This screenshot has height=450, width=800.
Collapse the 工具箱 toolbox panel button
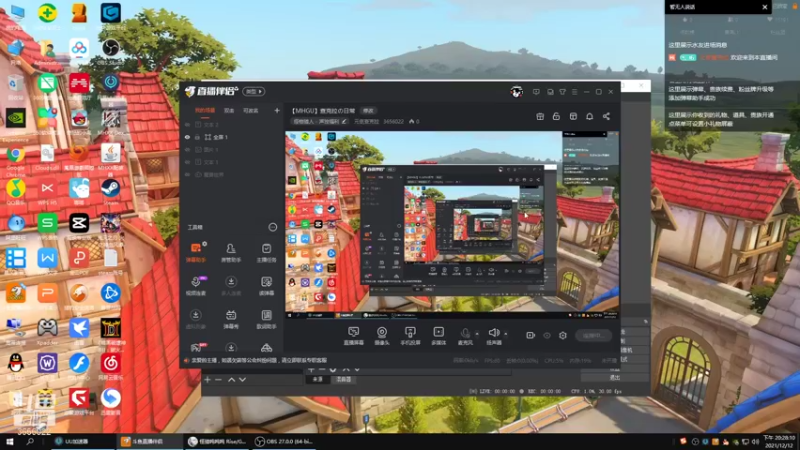click(273, 227)
